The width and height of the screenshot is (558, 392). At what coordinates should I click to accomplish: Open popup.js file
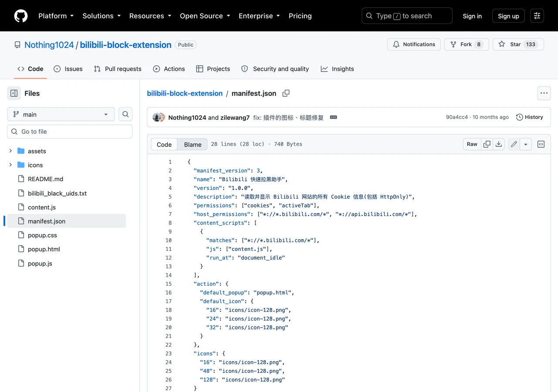coord(40,264)
